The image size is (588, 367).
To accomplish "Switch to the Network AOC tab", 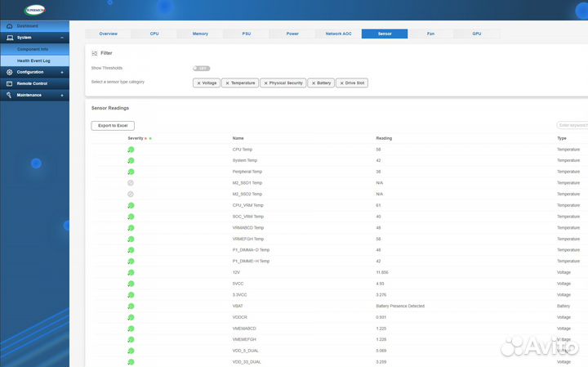I will tap(338, 34).
